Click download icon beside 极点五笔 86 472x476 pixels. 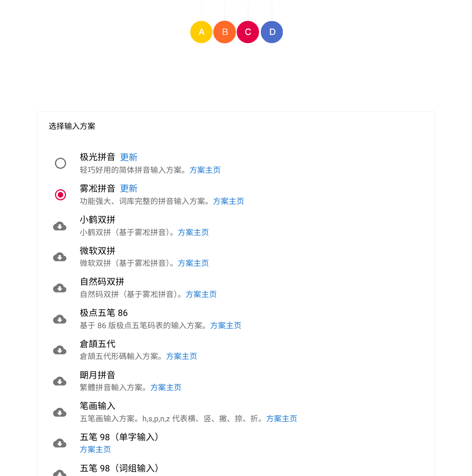[x=60, y=319]
